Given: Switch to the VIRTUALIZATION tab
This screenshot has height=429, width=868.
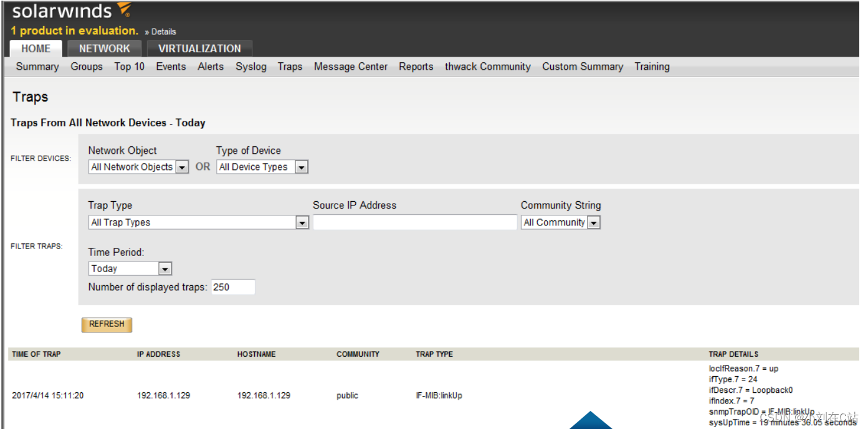Looking at the screenshot, I should 199,49.
